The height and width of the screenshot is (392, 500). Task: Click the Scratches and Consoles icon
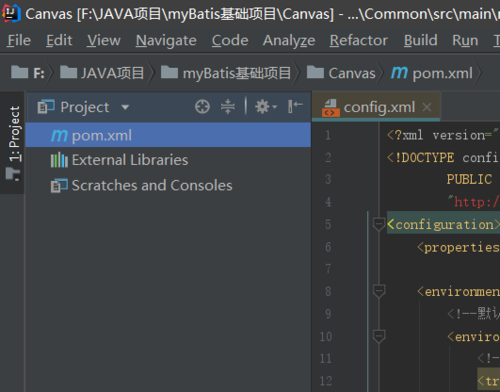pyautogui.click(x=59, y=186)
